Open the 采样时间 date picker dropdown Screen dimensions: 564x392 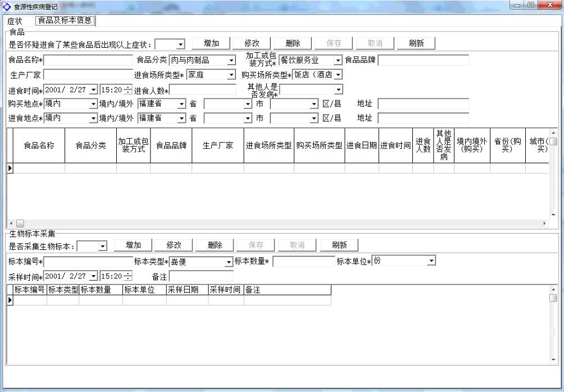93,276
